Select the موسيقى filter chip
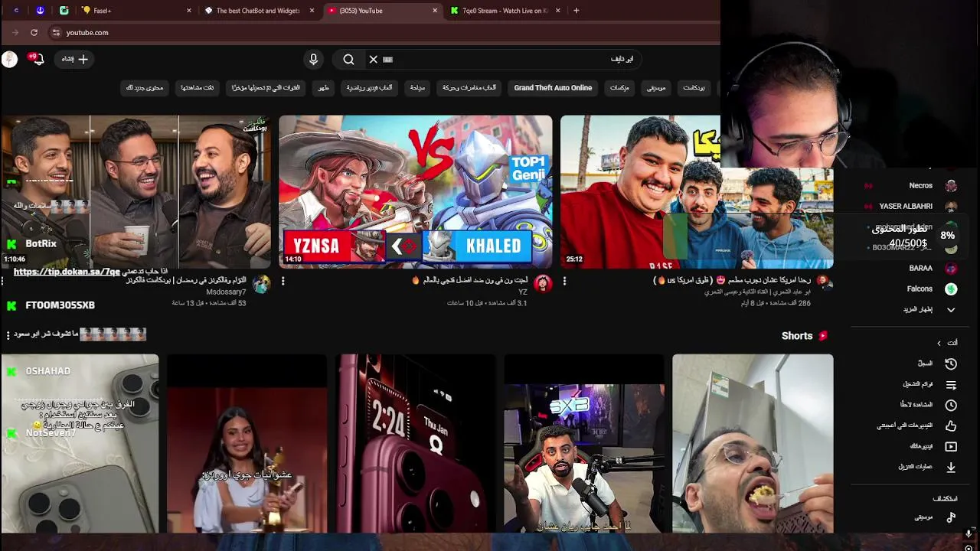 click(656, 88)
